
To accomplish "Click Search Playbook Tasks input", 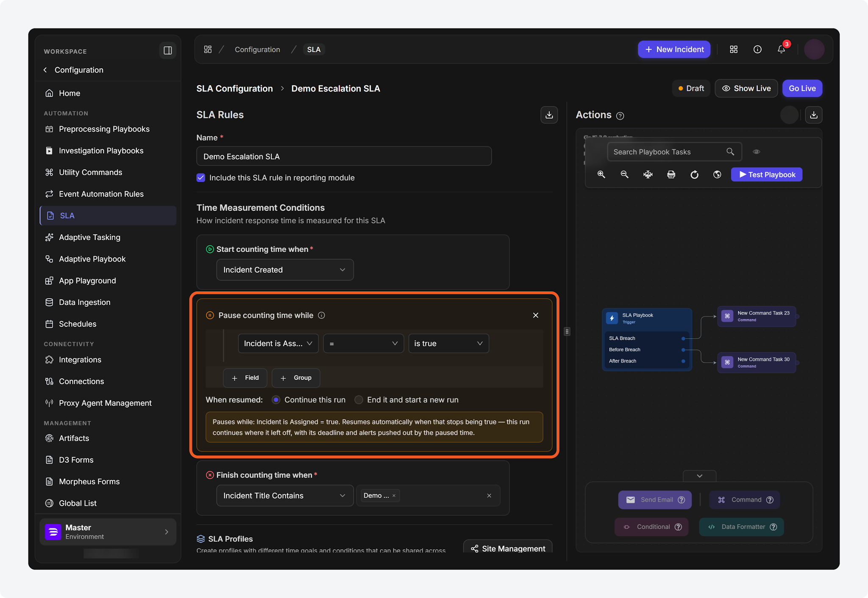I will coord(674,152).
